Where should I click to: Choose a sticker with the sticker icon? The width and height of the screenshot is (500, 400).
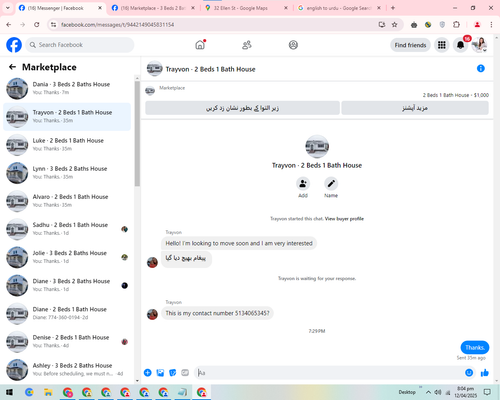[x=173, y=373]
